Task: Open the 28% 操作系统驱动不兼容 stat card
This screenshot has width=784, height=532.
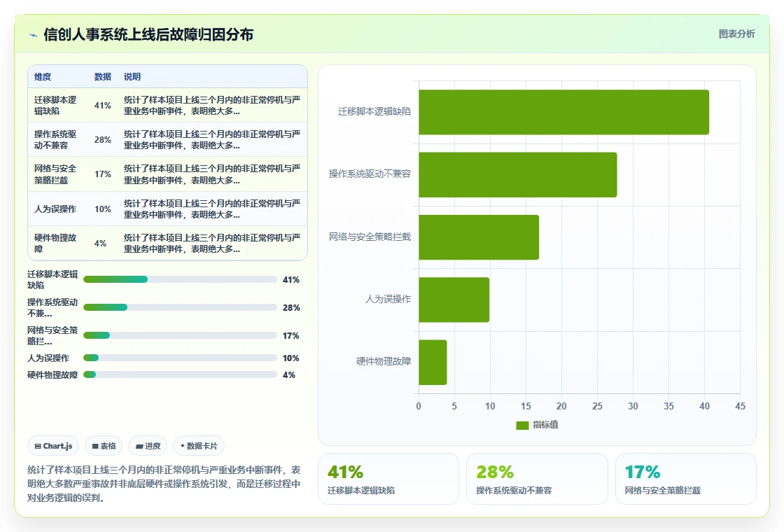Action: [x=537, y=479]
